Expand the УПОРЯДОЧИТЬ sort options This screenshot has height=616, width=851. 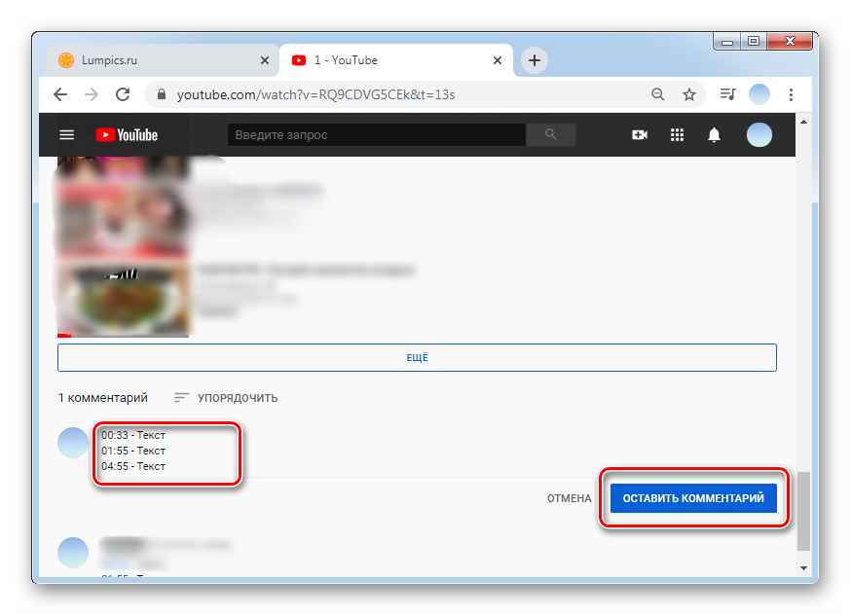226,398
